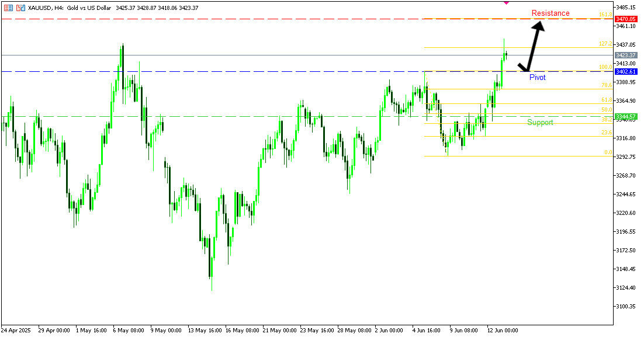
Task: Click the 12 Jun 00:00 date label
Action: pos(504,330)
